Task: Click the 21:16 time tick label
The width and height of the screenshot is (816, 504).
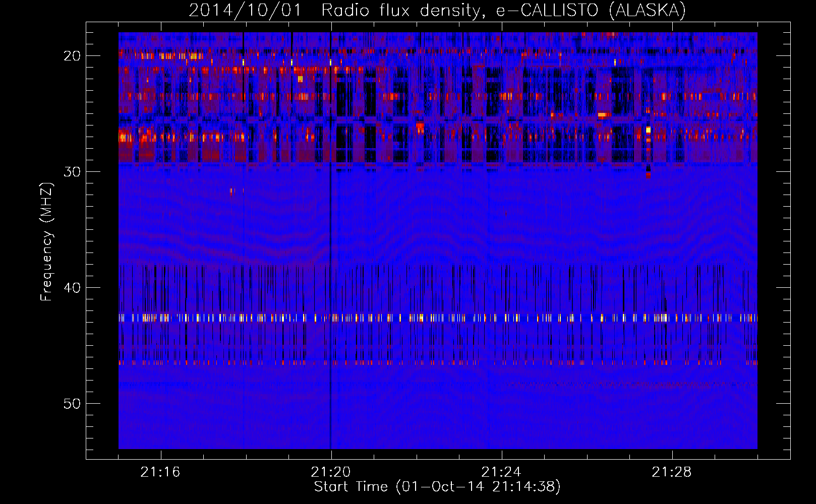Action: pyautogui.click(x=160, y=472)
